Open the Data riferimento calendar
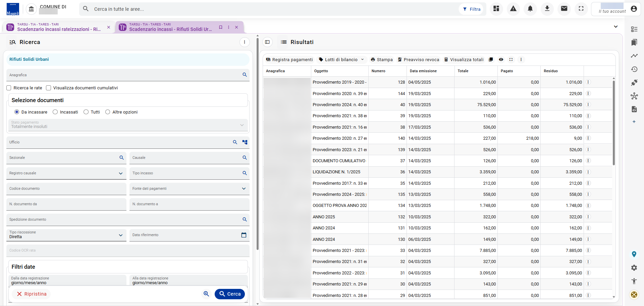Viewport: 644px width, 306px height. click(244, 235)
